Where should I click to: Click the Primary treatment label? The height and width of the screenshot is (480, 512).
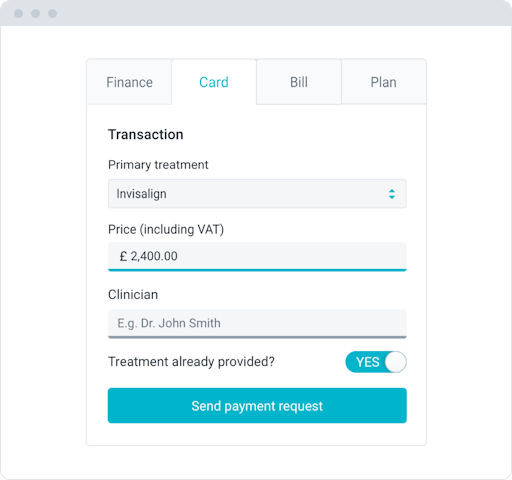coord(158,165)
